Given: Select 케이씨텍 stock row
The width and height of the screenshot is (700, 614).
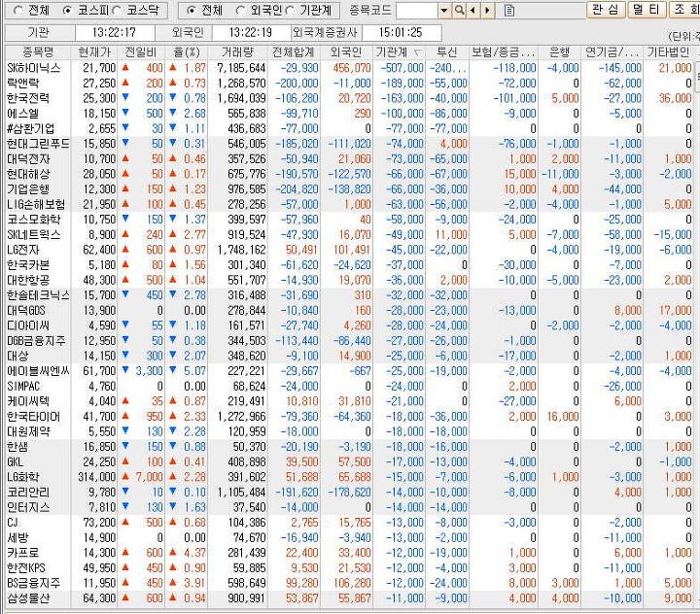Looking at the screenshot, I should tap(349, 402).
